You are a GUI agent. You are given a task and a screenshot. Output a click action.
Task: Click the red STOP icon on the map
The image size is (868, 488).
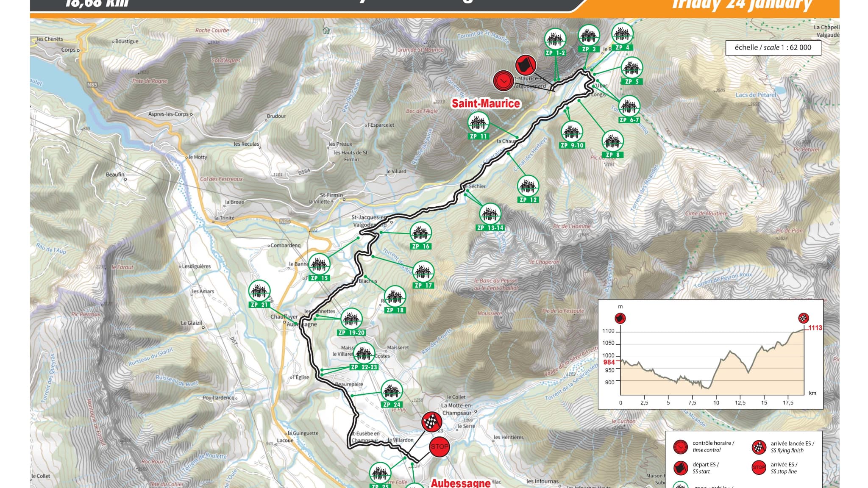(x=440, y=446)
